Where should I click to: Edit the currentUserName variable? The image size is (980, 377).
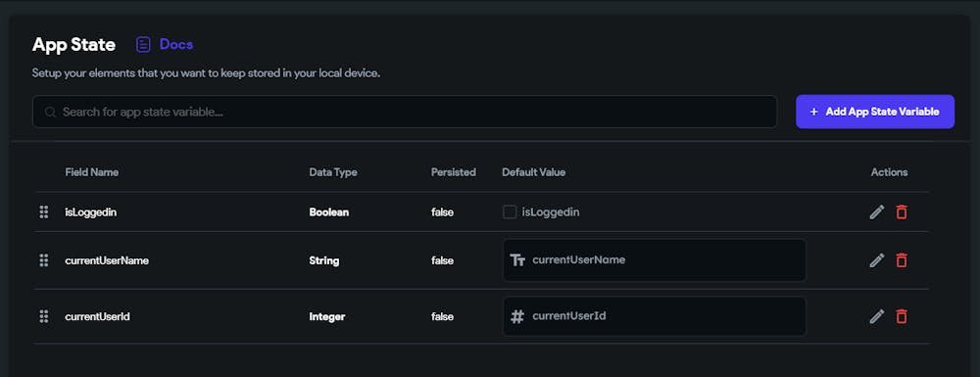coord(877,260)
